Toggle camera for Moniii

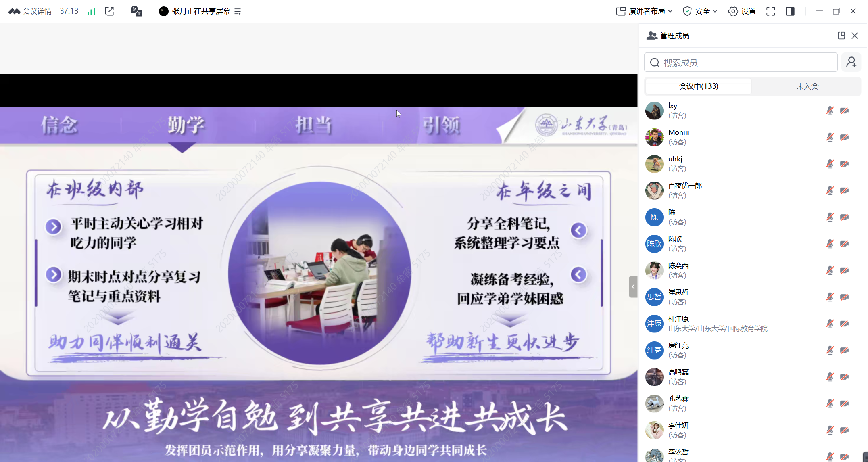(844, 137)
